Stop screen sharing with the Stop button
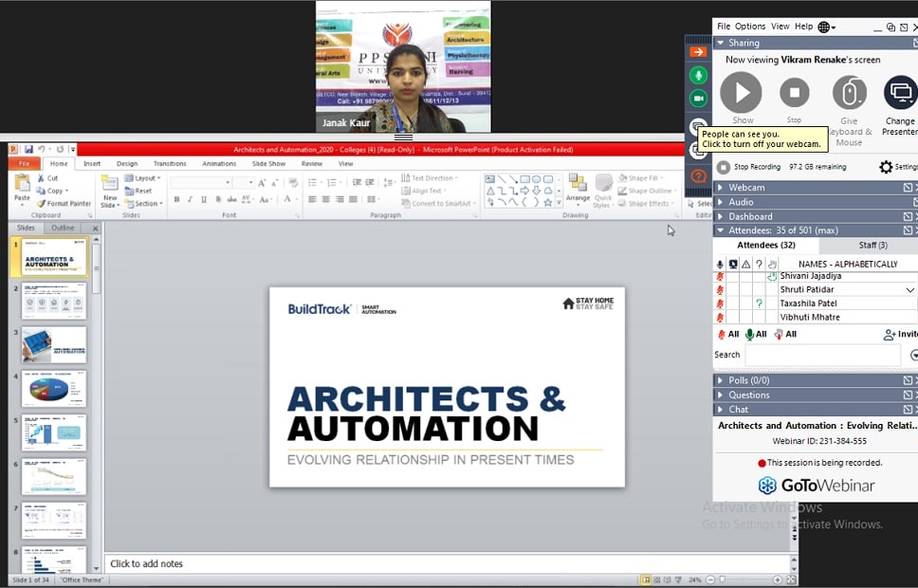The height and width of the screenshot is (588, 918). (x=794, y=93)
